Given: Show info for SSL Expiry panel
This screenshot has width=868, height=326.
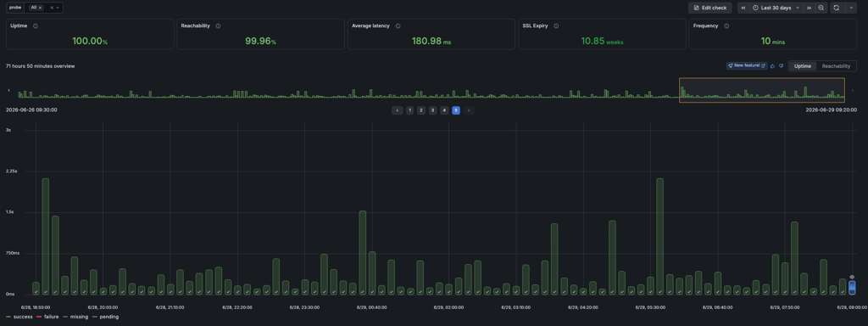Looking at the screenshot, I should [556, 26].
